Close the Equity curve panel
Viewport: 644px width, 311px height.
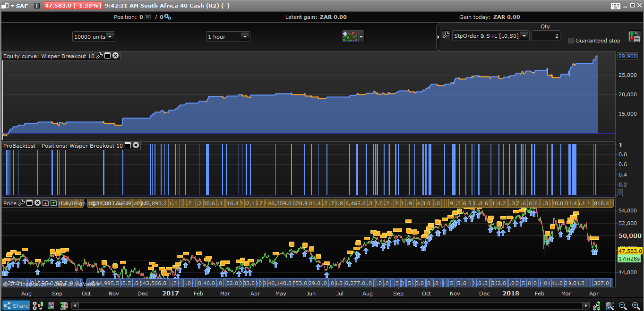coord(115,56)
